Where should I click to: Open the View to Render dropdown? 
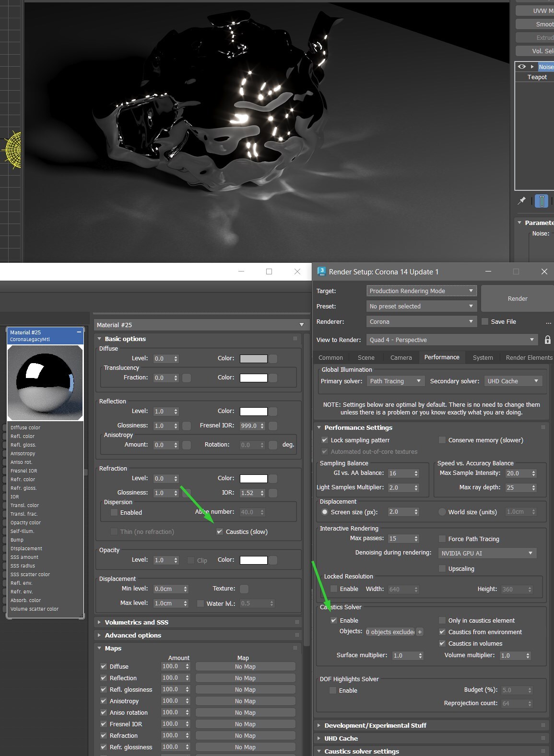[x=452, y=340]
